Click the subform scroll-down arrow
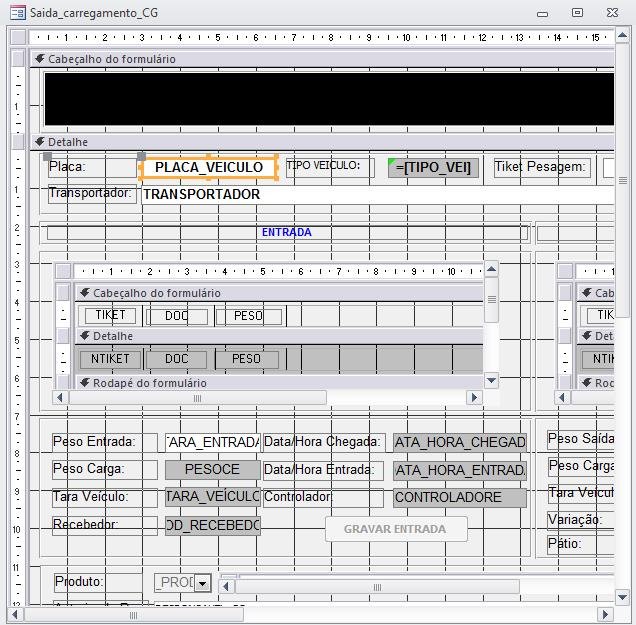The height and width of the screenshot is (625, 636). coord(491,380)
